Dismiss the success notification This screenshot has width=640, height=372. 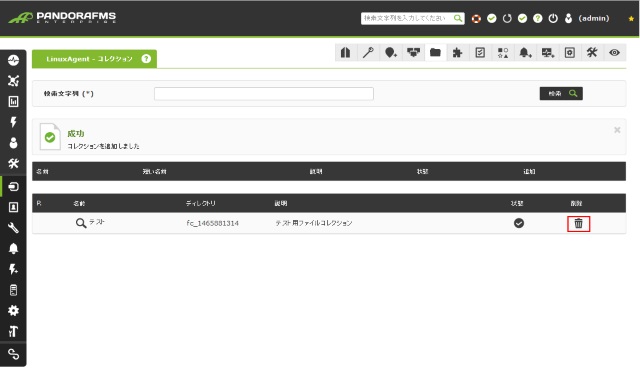click(x=617, y=130)
